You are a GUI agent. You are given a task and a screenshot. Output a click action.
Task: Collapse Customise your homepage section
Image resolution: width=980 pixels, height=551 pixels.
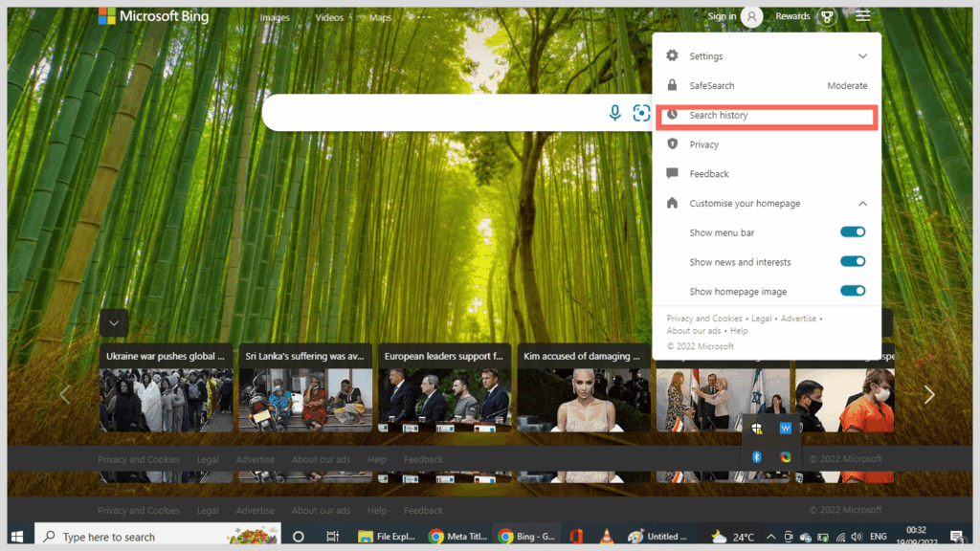point(862,204)
